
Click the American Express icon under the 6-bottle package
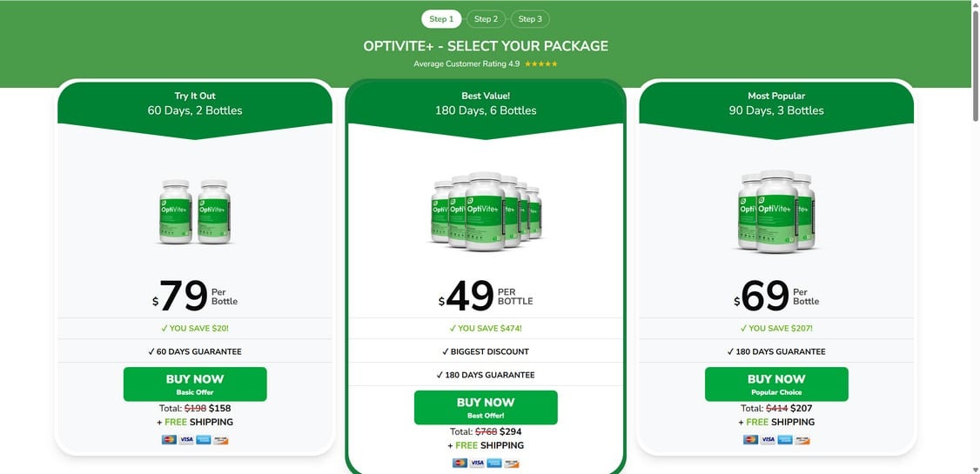[x=494, y=464]
